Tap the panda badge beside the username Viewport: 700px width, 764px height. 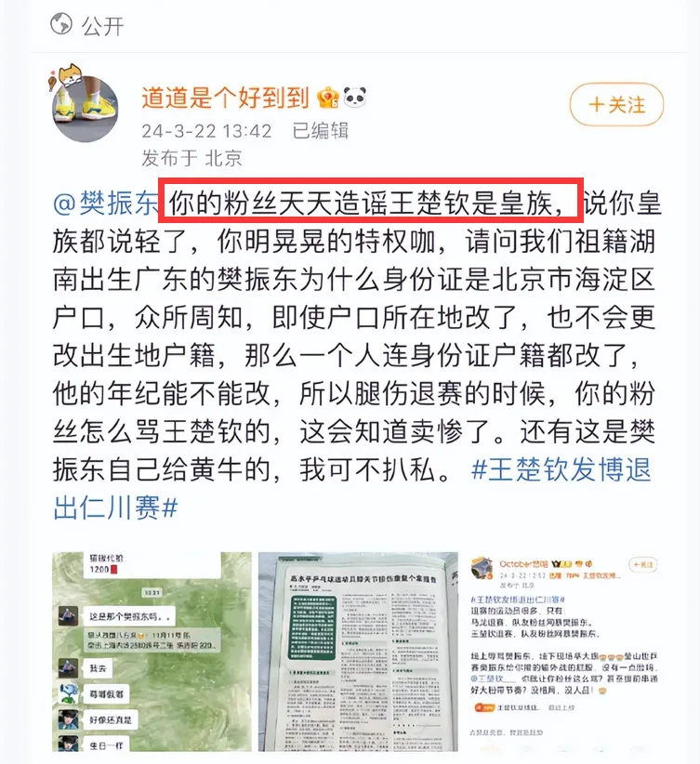354,98
